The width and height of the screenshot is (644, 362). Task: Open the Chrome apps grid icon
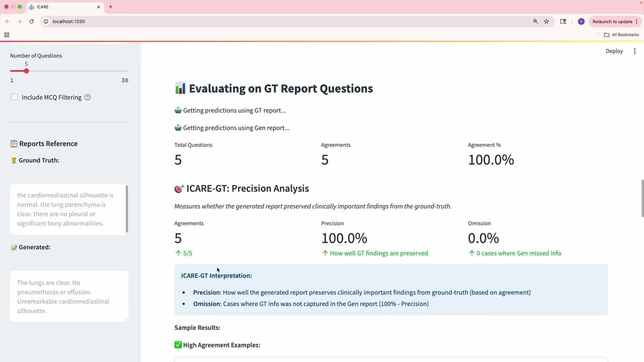click(x=7, y=35)
